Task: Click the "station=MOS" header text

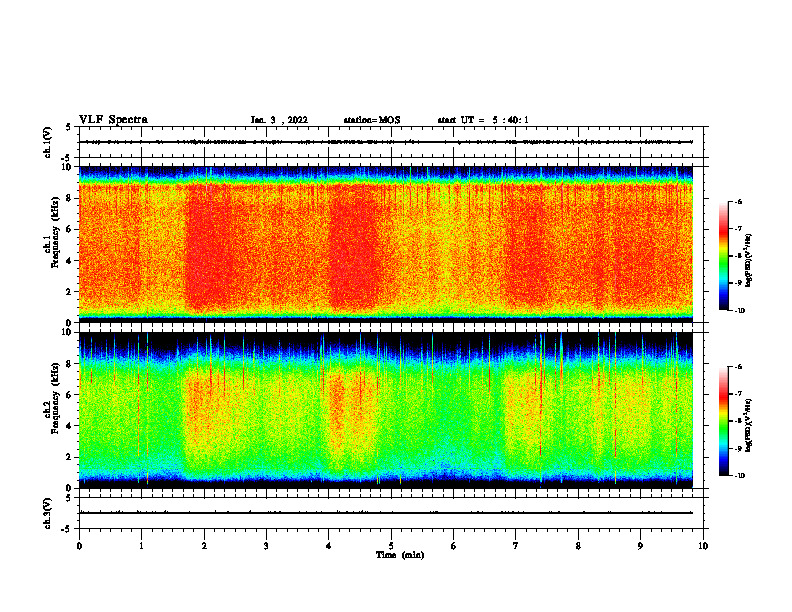Action: (x=372, y=120)
